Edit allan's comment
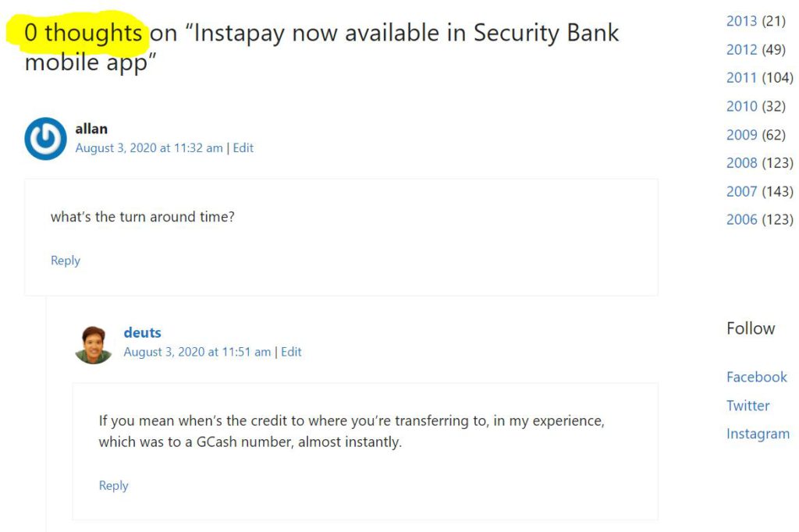The width and height of the screenshot is (799, 532). (243, 148)
